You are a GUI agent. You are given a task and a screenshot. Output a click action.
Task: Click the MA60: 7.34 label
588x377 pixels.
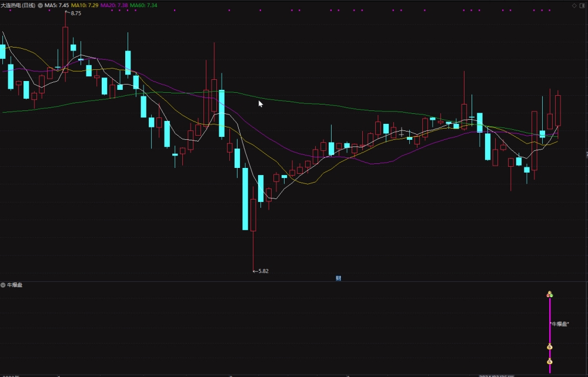(x=143, y=5)
